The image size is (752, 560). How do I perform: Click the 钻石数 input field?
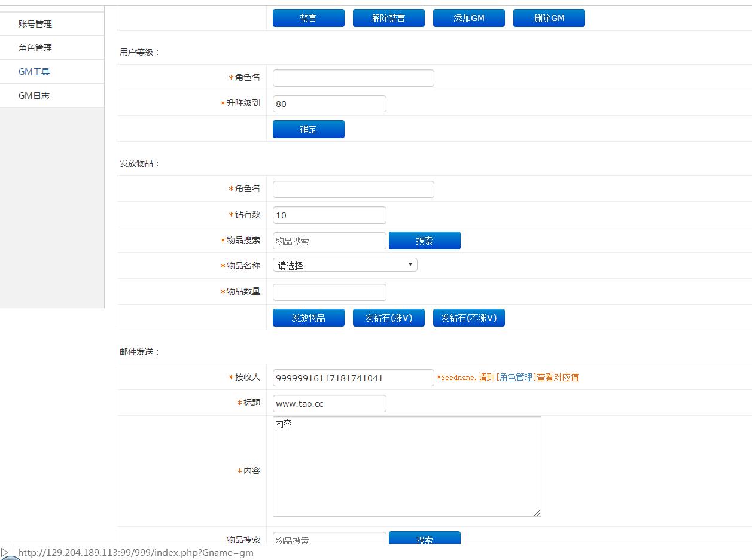coord(329,215)
